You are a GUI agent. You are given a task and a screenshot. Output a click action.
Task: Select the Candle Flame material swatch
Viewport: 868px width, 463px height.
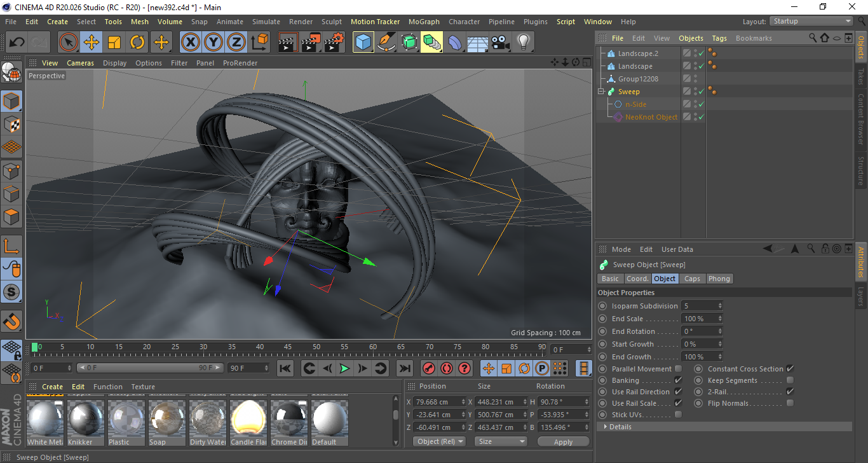pyautogui.click(x=248, y=423)
